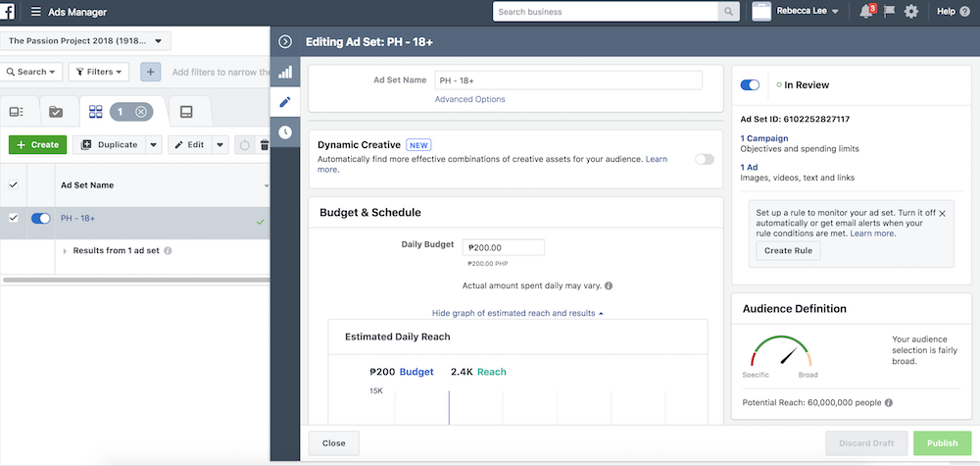Toggle the select-all checkbox in table header
980x466 pixels.
(x=13, y=185)
